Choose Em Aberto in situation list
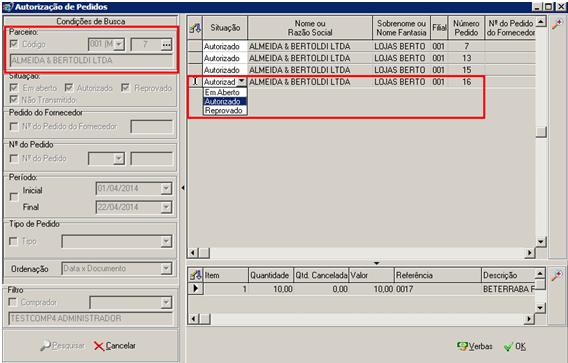Screen dimensions: 568x363 (225, 92)
